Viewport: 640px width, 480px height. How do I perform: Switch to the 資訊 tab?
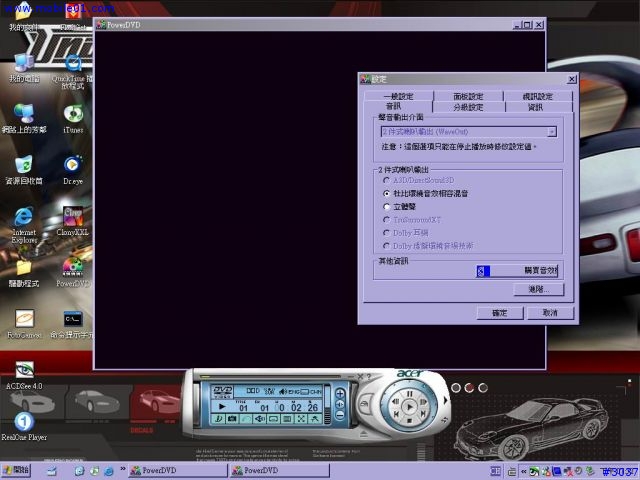click(535, 107)
